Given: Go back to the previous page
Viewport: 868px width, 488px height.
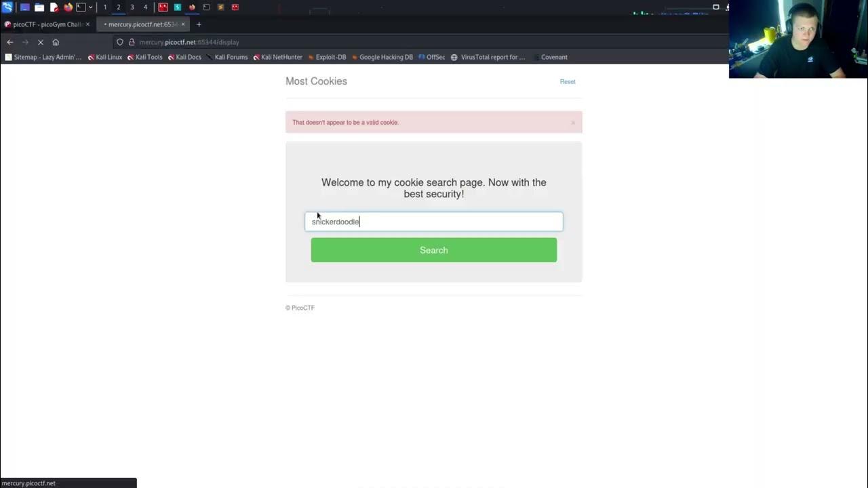Looking at the screenshot, I should 10,42.
